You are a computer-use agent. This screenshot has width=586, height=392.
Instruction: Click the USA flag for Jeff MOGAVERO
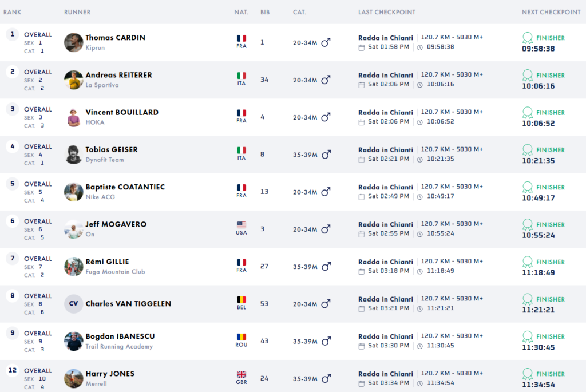[241, 225]
